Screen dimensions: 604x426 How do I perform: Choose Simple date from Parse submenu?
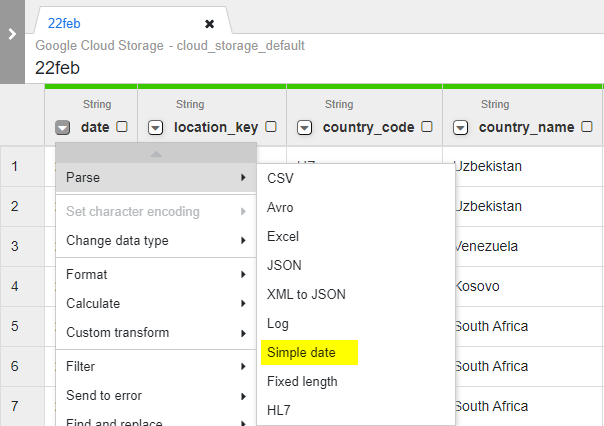pos(301,352)
